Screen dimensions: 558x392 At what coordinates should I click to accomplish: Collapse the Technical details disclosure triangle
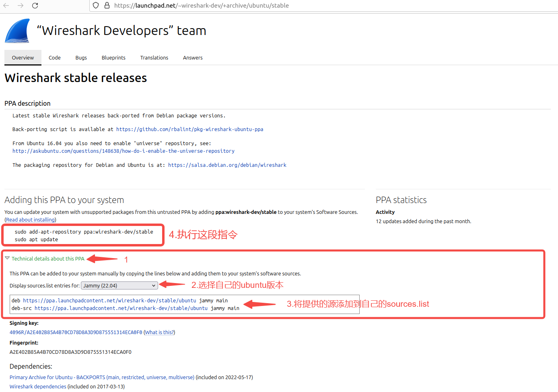[7, 258]
